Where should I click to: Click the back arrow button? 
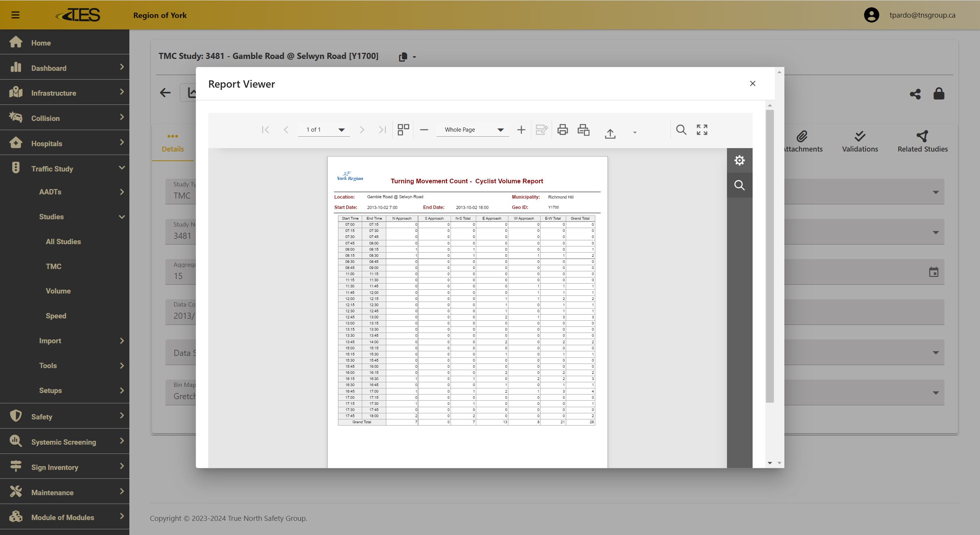pos(165,93)
